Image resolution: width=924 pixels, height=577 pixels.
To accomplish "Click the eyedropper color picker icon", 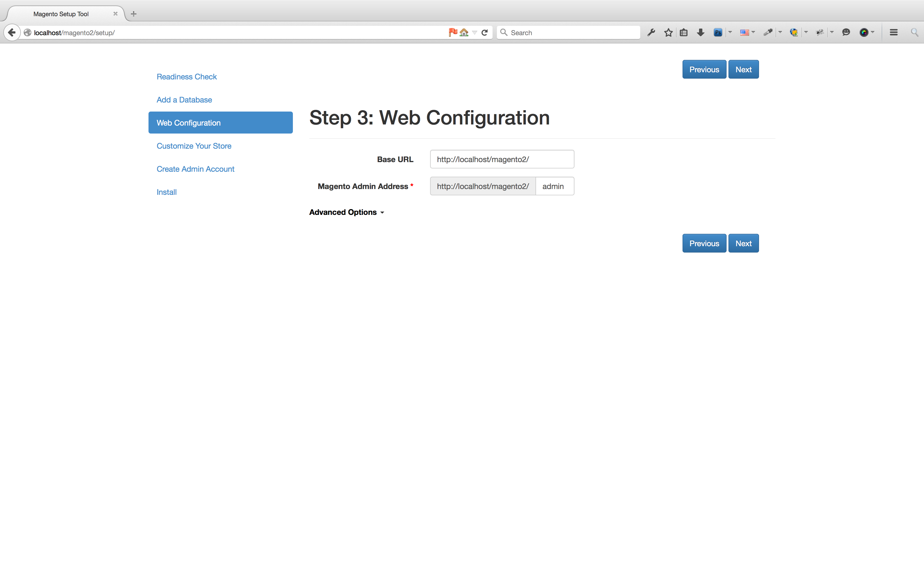I will point(768,32).
